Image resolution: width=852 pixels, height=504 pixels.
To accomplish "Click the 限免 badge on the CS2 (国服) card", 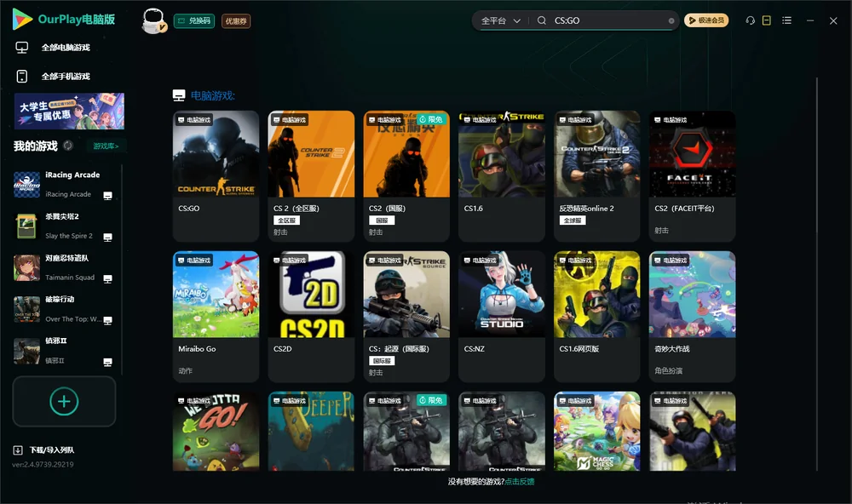I will 431,119.
